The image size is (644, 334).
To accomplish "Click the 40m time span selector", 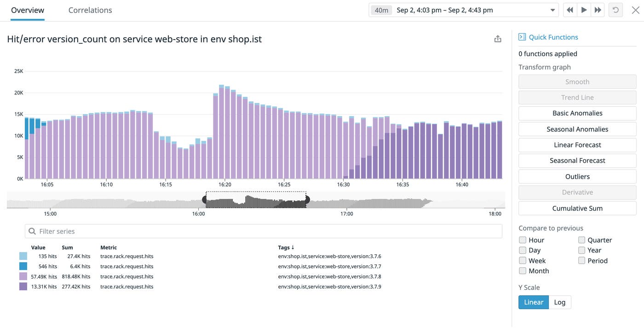I will [x=381, y=10].
